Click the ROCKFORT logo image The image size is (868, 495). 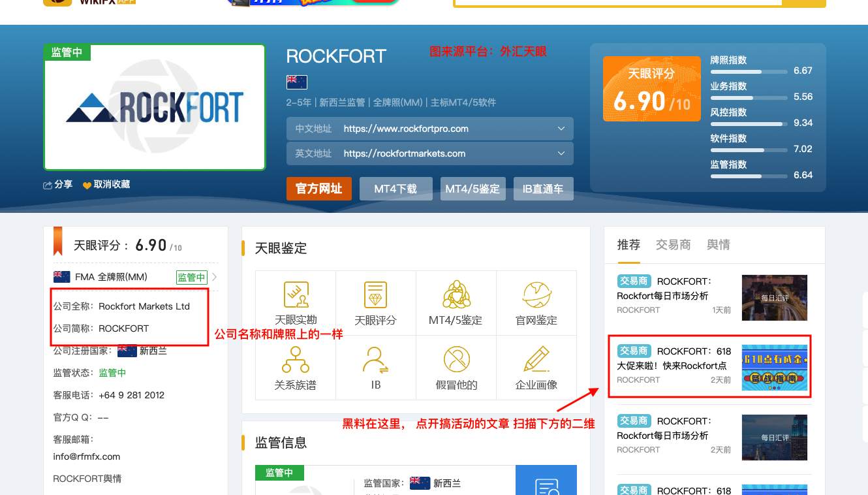tap(155, 108)
